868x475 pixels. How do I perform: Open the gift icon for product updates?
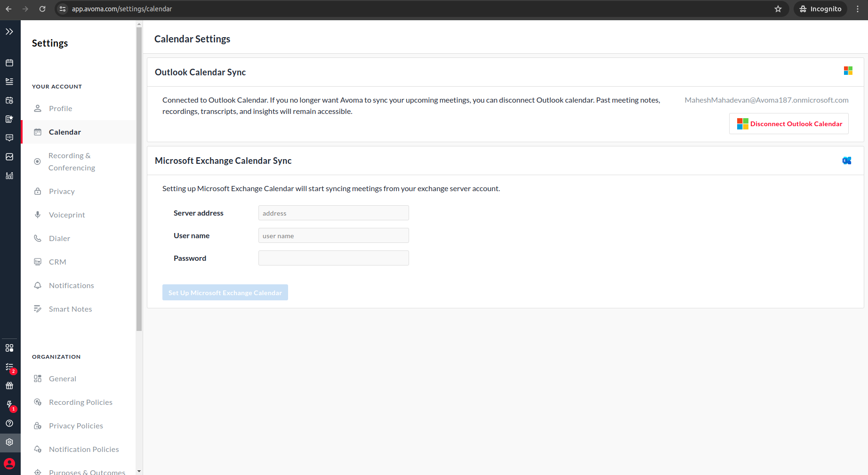pyautogui.click(x=10, y=386)
